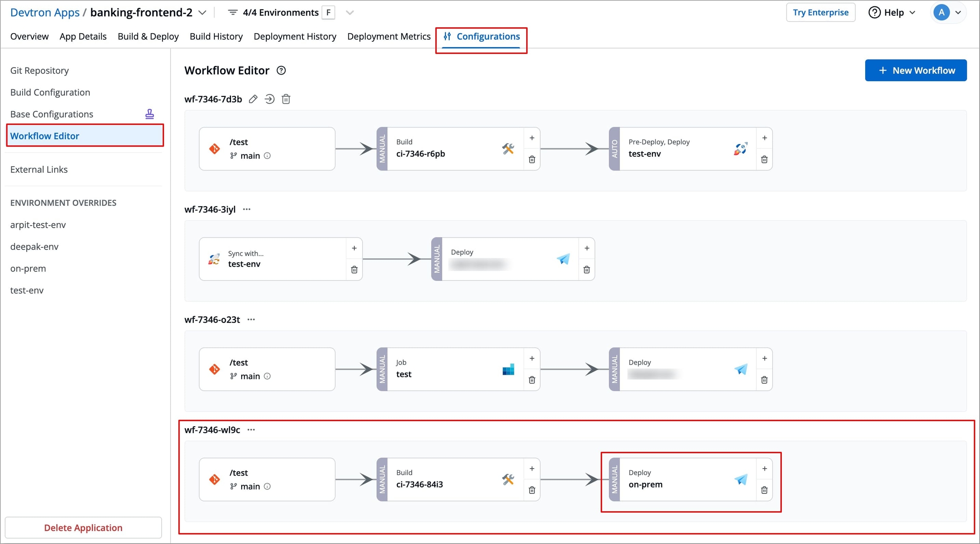Delete workflow wf-7346-7d3b with the trash icon
This screenshot has height=544, width=980.
286,99
